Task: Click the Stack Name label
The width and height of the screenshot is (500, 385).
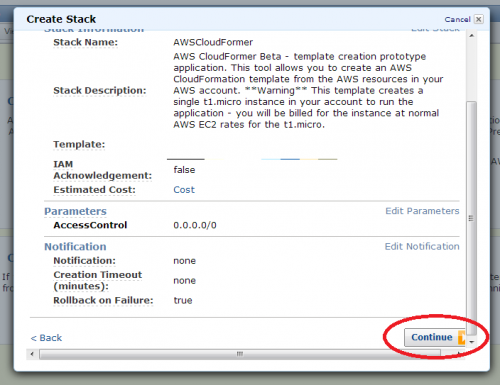Action: tap(86, 42)
